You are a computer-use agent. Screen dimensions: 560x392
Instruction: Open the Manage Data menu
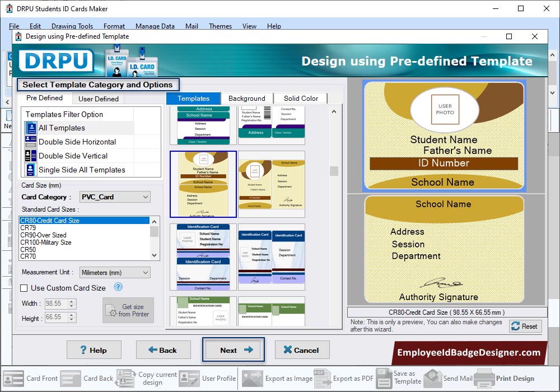[155, 26]
